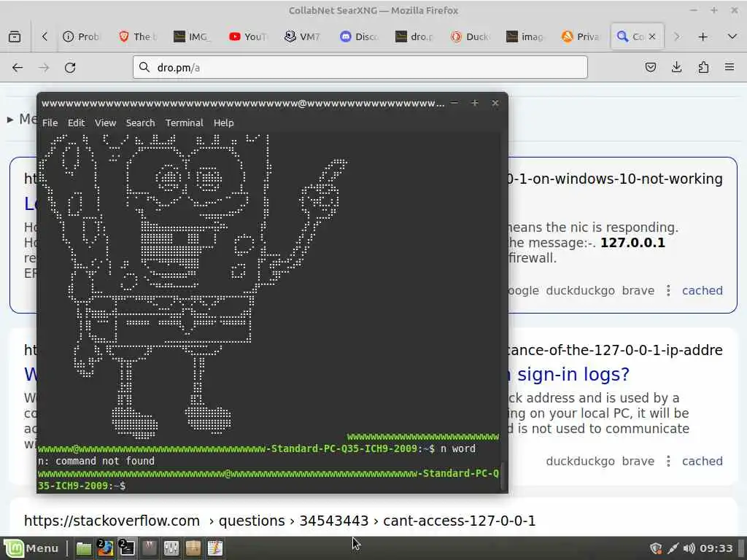
Task: Open the mixer-style taskbar application icon
Action: click(171, 548)
